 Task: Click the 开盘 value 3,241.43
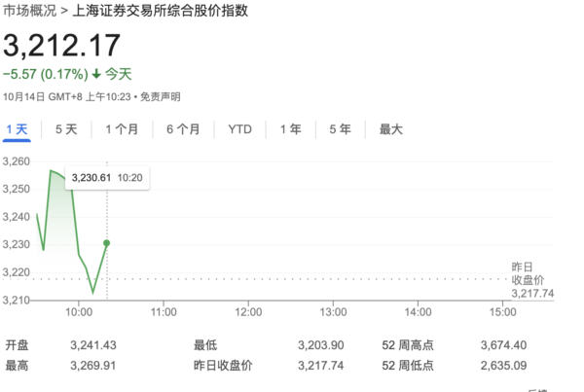(92, 345)
